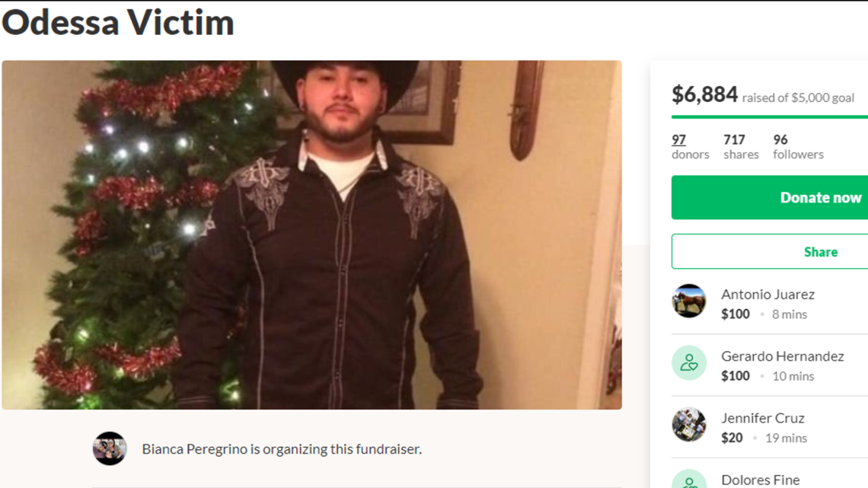Select donor name Jennifer Cruz
The image size is (868, 488).
pyautogui.click(x=762, y=418)
